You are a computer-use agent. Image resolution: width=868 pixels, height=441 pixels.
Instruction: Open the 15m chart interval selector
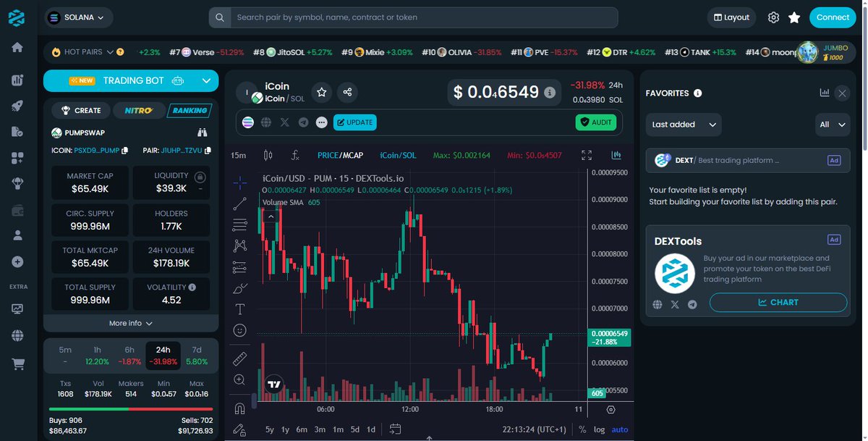238,156
